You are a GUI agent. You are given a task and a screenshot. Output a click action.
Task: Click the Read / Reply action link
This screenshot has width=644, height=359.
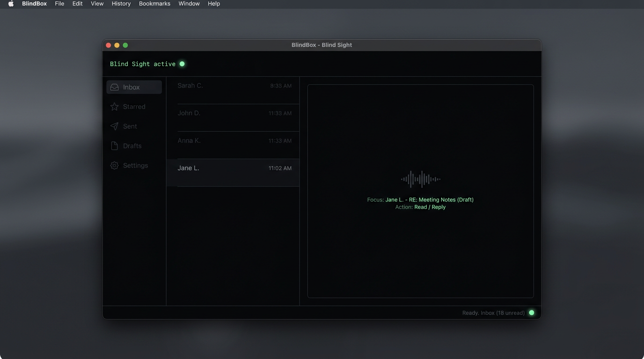(430, 207)
